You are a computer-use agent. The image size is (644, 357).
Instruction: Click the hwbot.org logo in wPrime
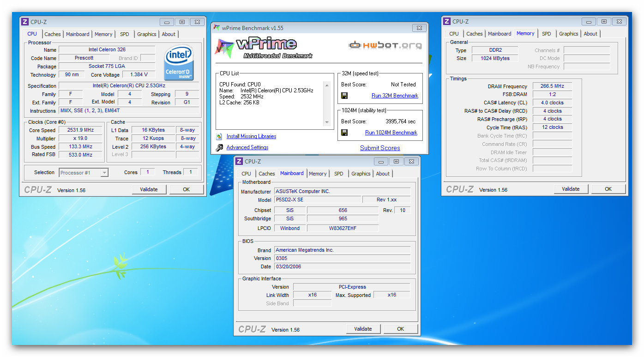click(385, 45)
